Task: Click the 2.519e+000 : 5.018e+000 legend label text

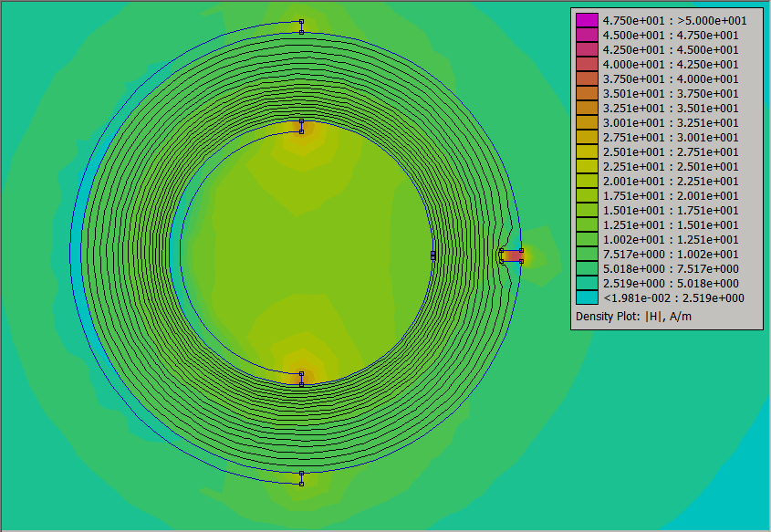Action: point(671,283)
